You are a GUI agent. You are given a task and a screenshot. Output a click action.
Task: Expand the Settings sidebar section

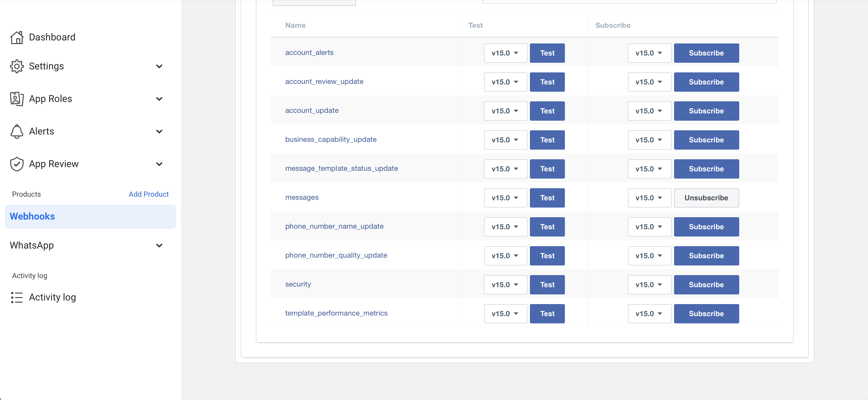[159, 66]
